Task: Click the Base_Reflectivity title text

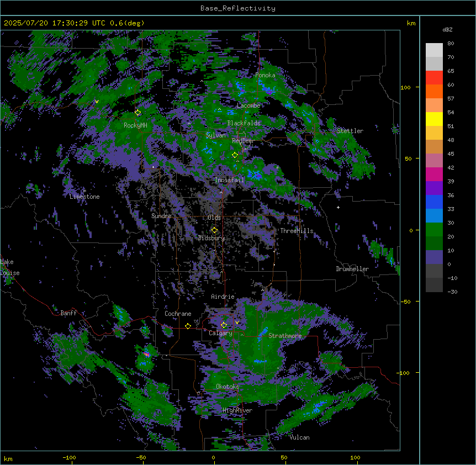Action: pos(238,8)
